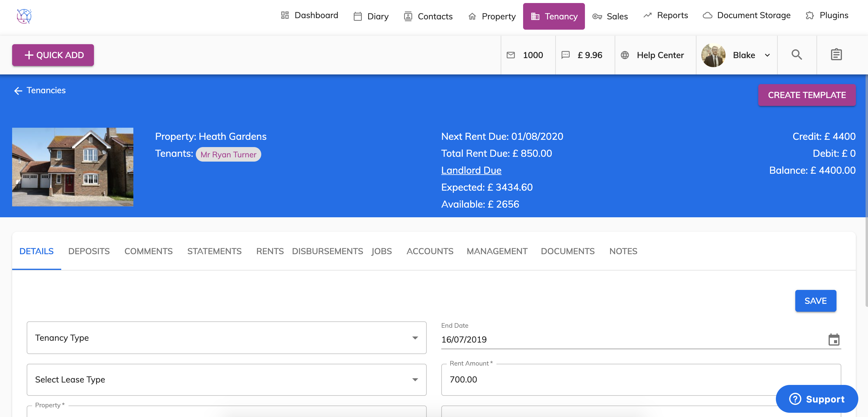Click the Help Center globe icon

(x=624, y=55)
